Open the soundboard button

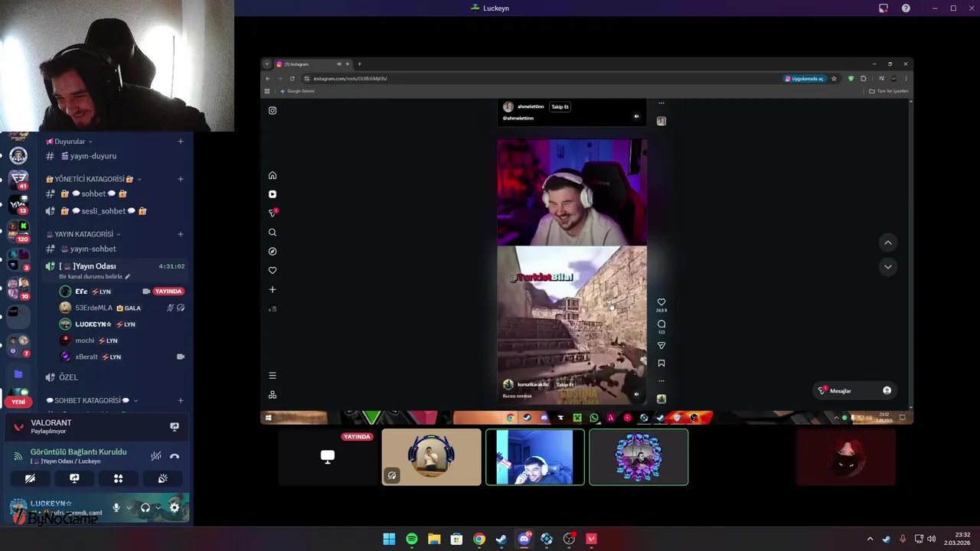coord(163,478)
